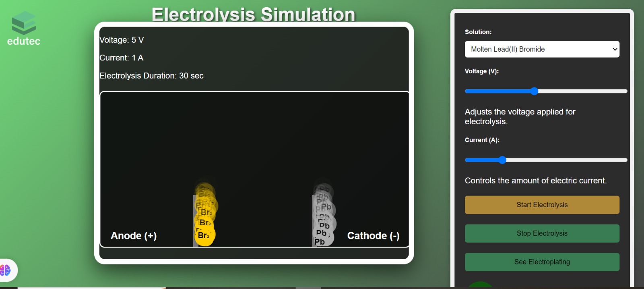644x289 pixels.
Task: Click the Electrolysis Simulation title
Action: pyautogui.click(x=253, y=15)
